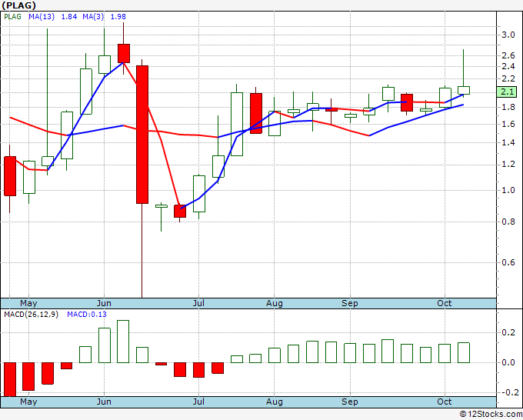This screenshot has height=420, width=523.
Task: Click the red candlestick at the June price peak
Action: tap(124, 53)
